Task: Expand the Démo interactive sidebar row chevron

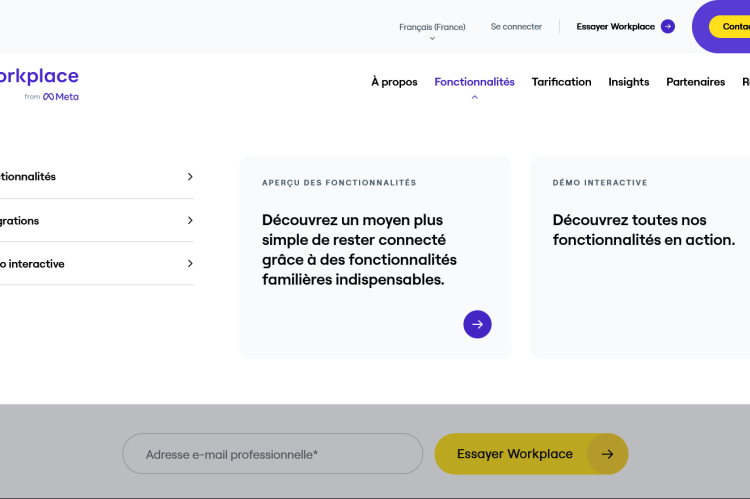Action: [x=190, y=264]
